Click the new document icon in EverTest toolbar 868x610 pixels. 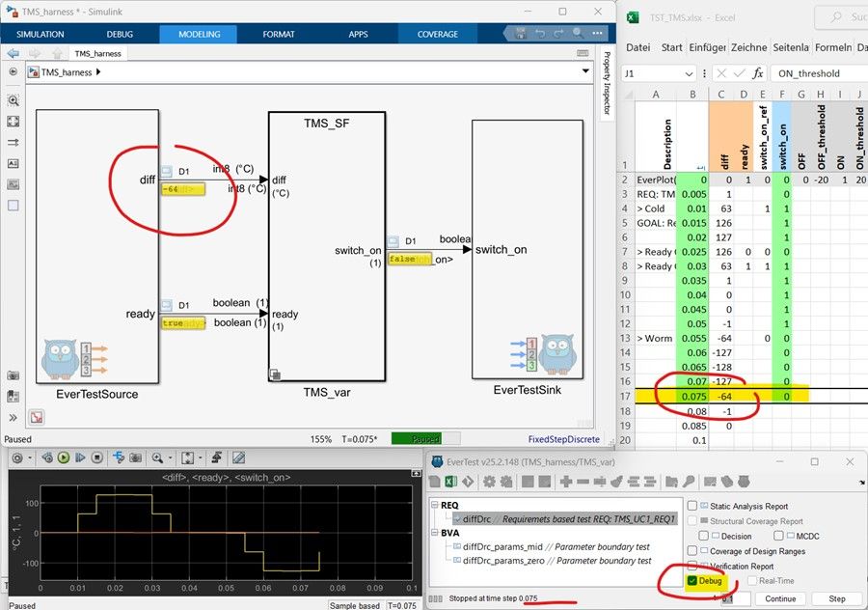click(x=435, y=482)
